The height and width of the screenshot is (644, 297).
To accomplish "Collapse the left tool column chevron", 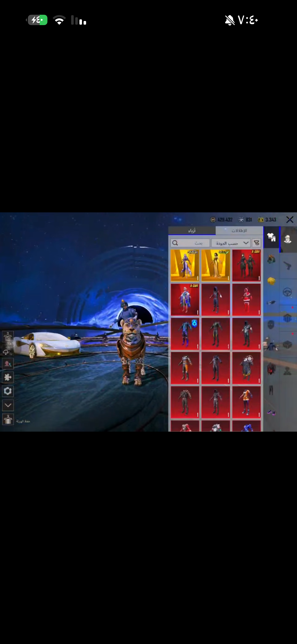I will (x=8, y=405).
